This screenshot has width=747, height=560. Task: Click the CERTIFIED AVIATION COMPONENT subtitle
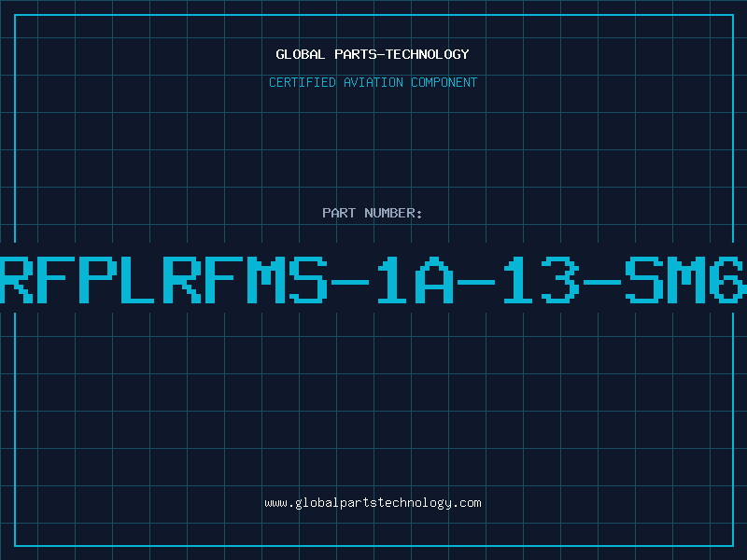(373, 82)
